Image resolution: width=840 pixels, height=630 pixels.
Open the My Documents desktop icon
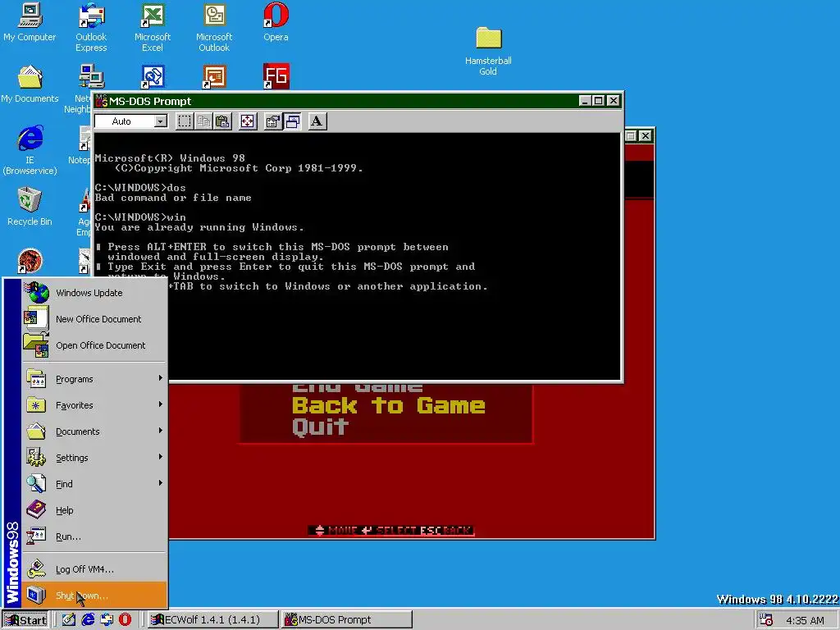click(30, 84)
